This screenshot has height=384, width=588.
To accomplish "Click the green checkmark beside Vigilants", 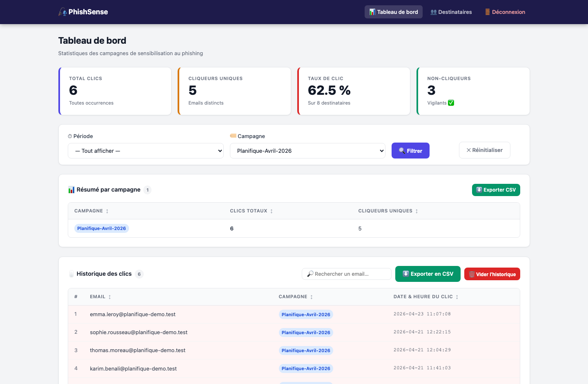I will [451, 103].
